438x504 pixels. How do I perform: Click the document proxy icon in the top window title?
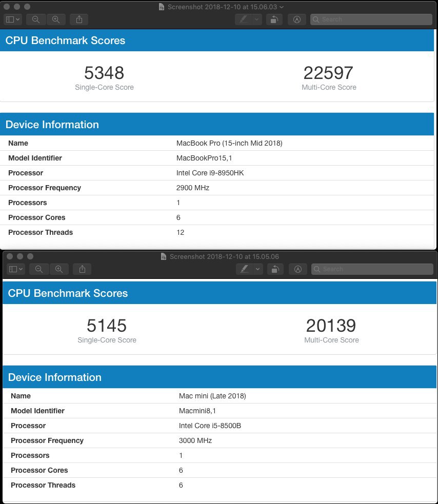162,7
